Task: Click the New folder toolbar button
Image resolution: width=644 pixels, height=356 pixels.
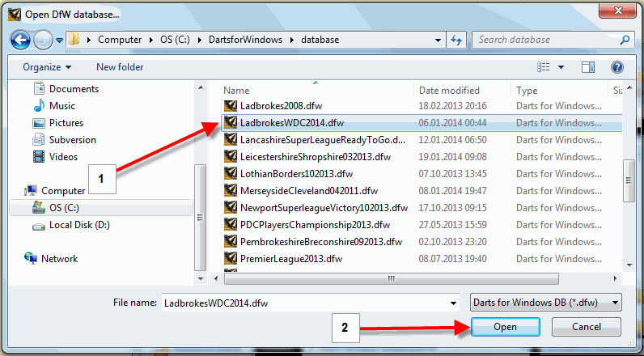Action: coord(120,67)
